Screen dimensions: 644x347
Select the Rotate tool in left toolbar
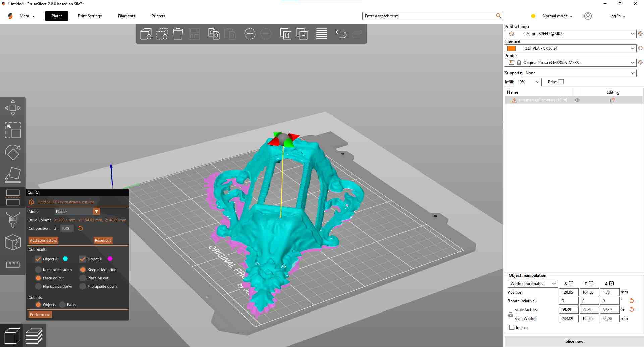coord(13,153)
